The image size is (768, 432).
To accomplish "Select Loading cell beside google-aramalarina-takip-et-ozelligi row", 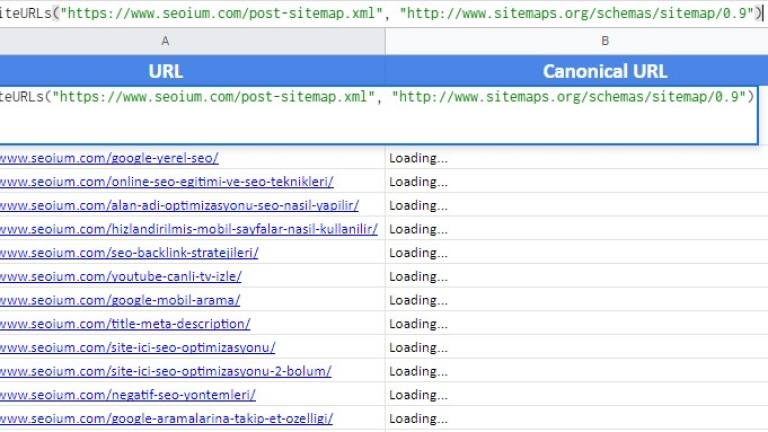I will point(576,418).
